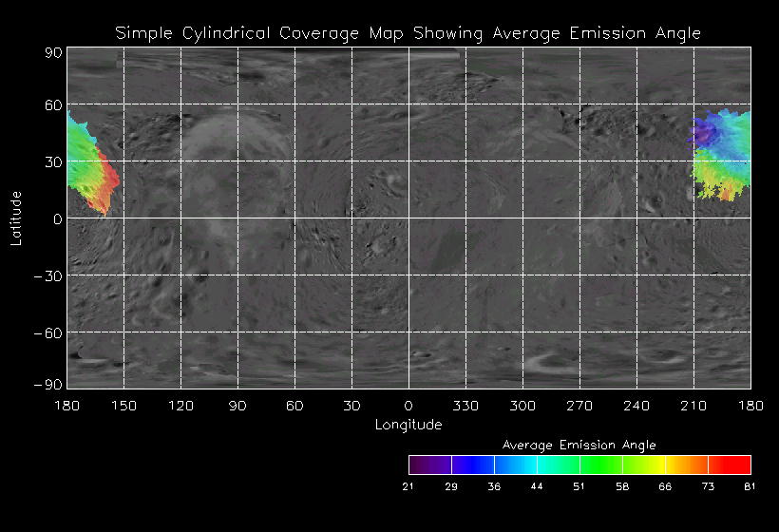Click the map where the equator meets 0 longitude
This screenshot has width=779, height=532.
[408, 218]
